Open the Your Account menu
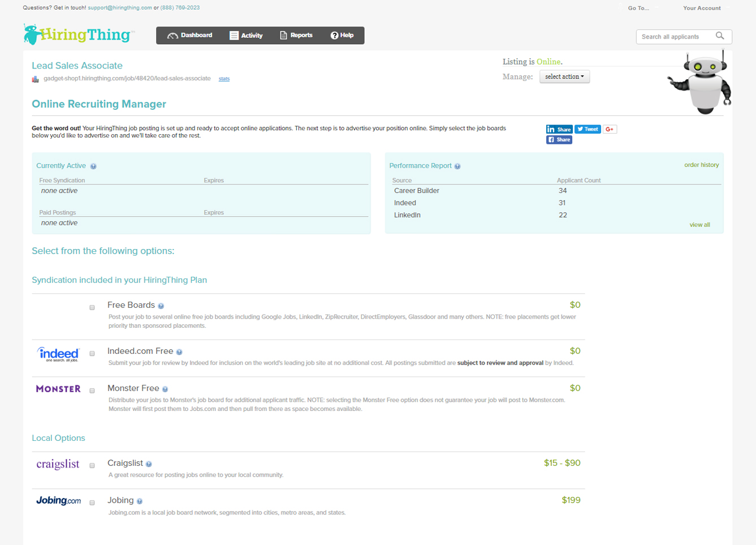The width and height of the screenshot is (756, 545). click(x=702, y=8)
